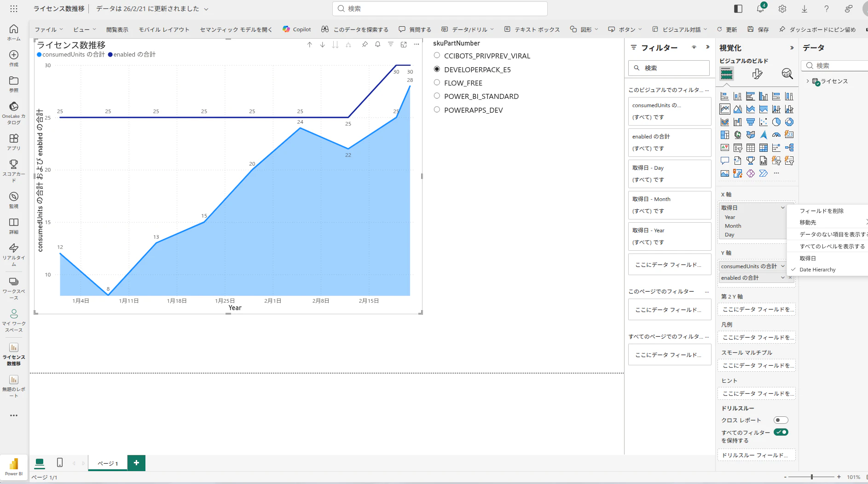868x484 pixels.
Task: Open the ファイル menu dropdown
Action: 49,29
